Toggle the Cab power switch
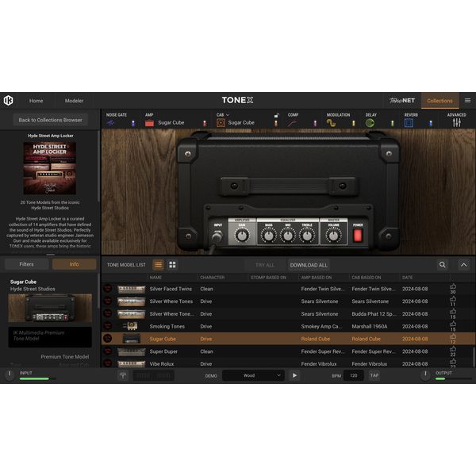 click(x=276, y=123)
